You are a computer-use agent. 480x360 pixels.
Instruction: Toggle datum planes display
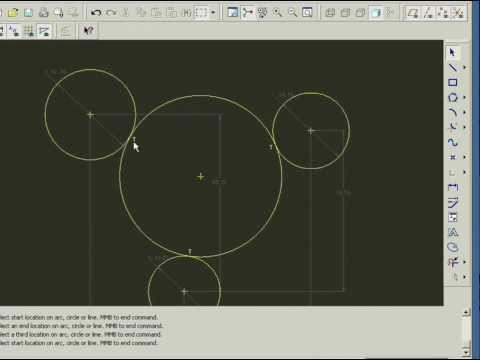(413, 13)
